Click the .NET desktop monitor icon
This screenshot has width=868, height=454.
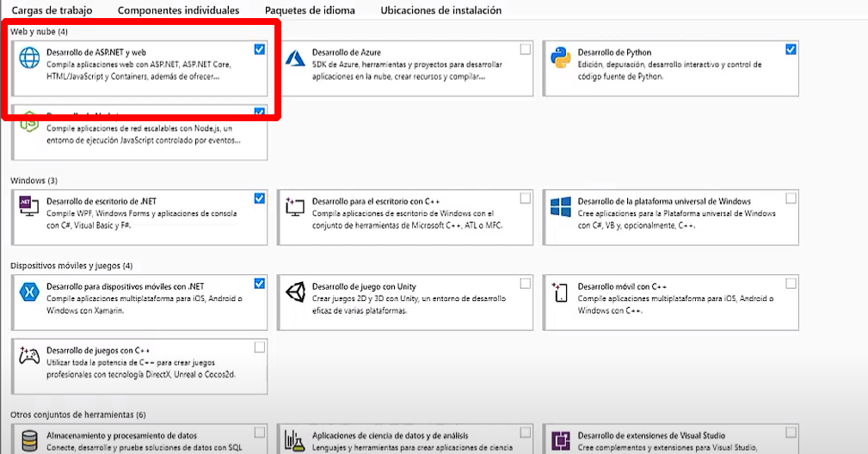(x=29, y=206)
